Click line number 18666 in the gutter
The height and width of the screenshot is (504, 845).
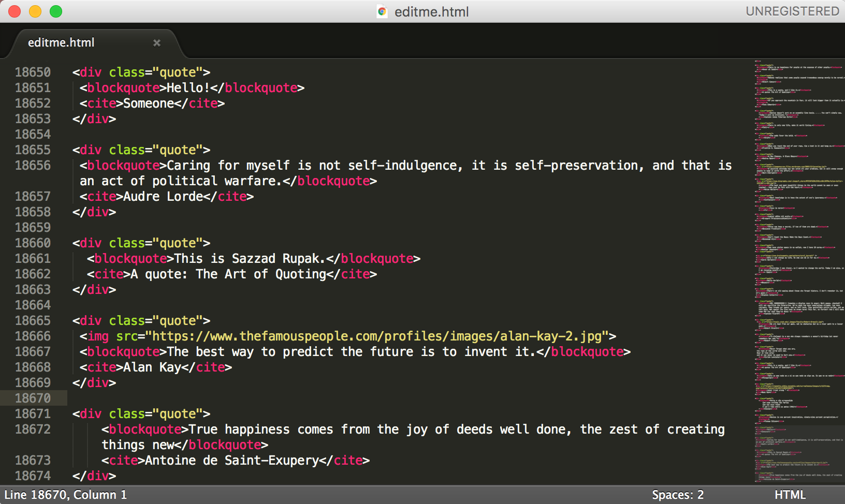[33, 336]
